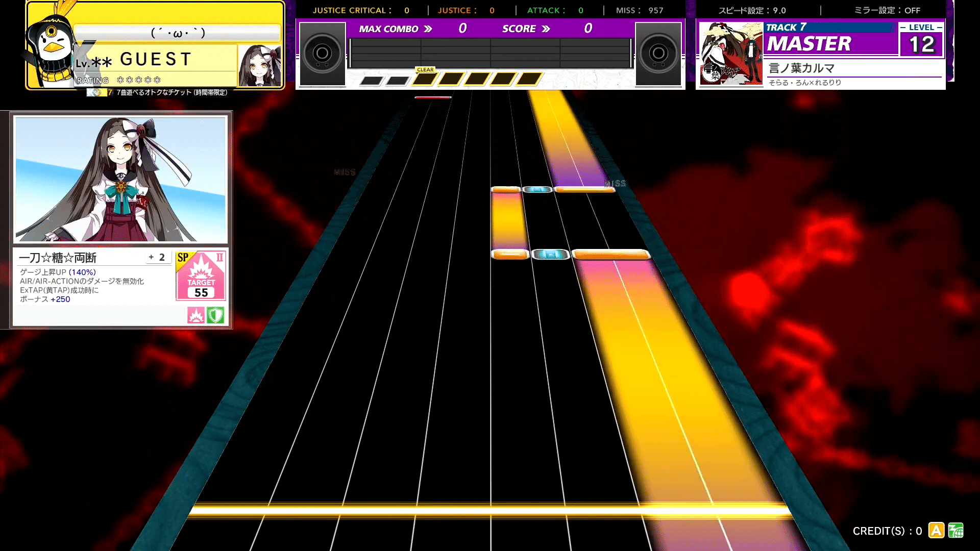The image size is (980, 551).
Task: Click the ボーナス +250 line
Action: (45, 299)
